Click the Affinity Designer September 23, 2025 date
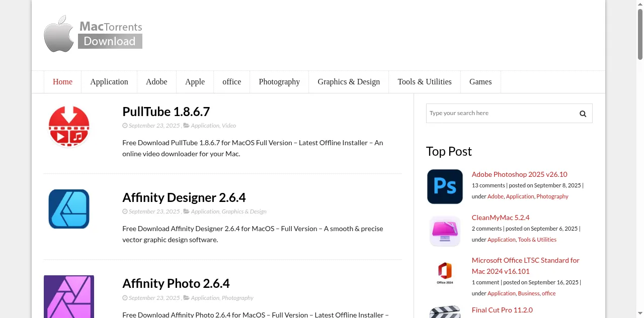Image resolution: width=644 pixels, height=318 pixels. click(x=154, y=211)
